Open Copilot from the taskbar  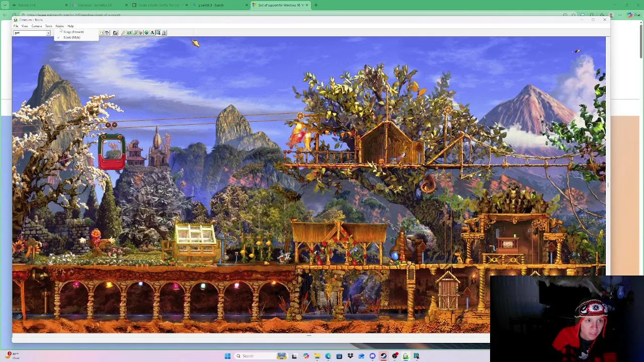[x=306, y=356]
